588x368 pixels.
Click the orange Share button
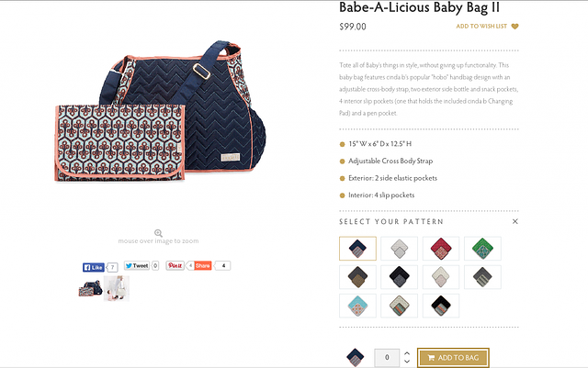(x=202, y=266)
